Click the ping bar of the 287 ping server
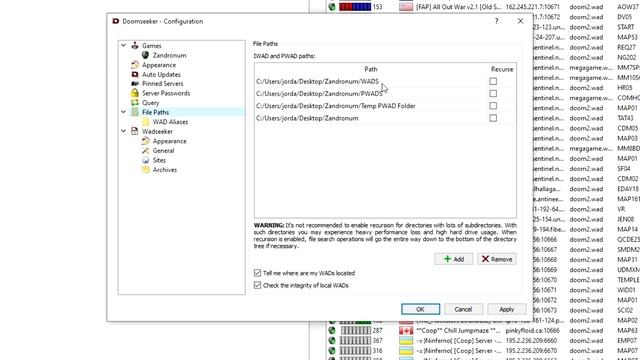The width and height of the screenshot is (640, 360). [355, 331]
